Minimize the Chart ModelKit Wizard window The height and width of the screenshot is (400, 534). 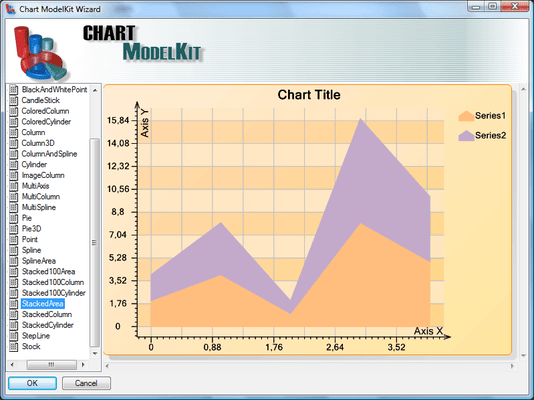(477, 7)
